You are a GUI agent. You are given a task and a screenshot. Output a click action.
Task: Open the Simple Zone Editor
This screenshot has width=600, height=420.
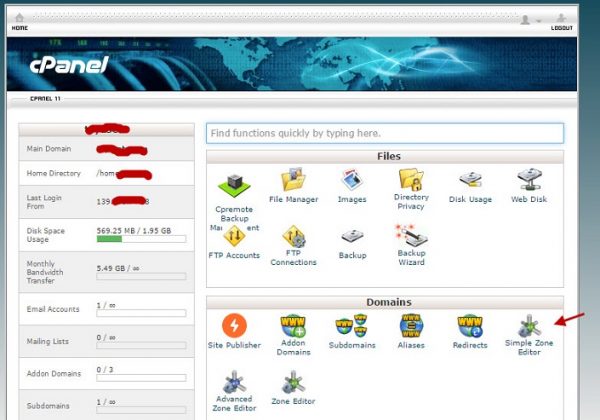[x=529, y=326]
